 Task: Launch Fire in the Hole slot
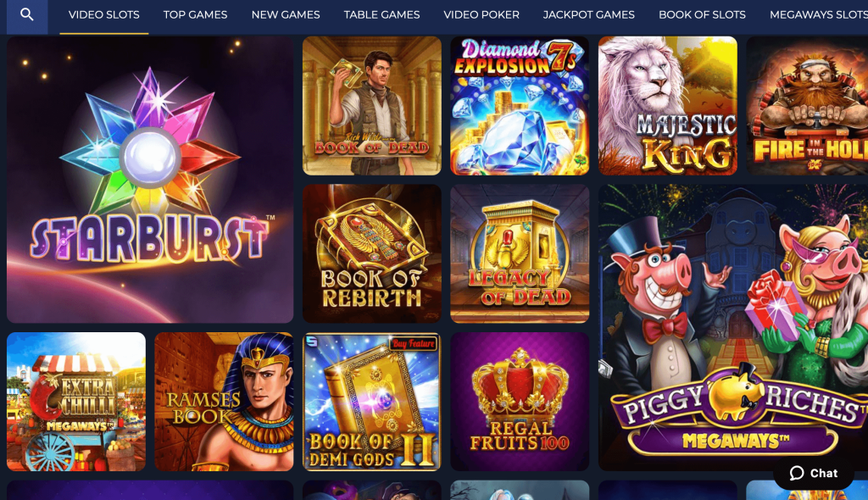(807, 106)
